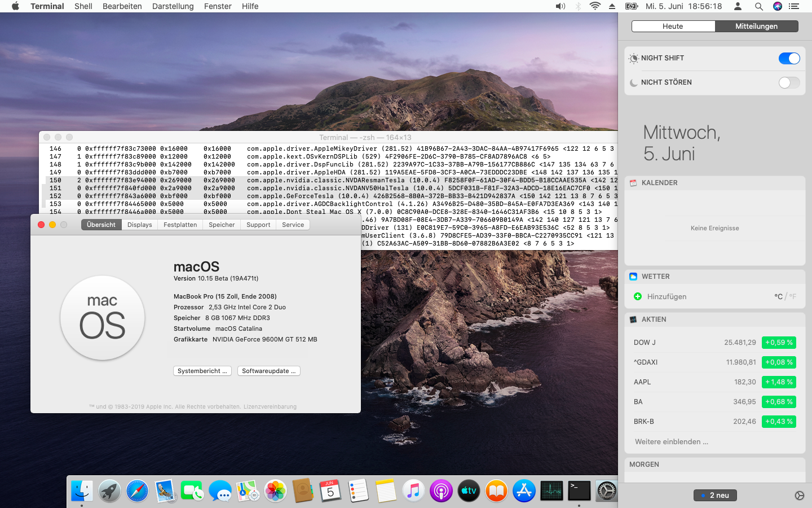Click BRK-B change percentage badge
The height and width of the screenshot is (508, 812).
tap(779, 422)
